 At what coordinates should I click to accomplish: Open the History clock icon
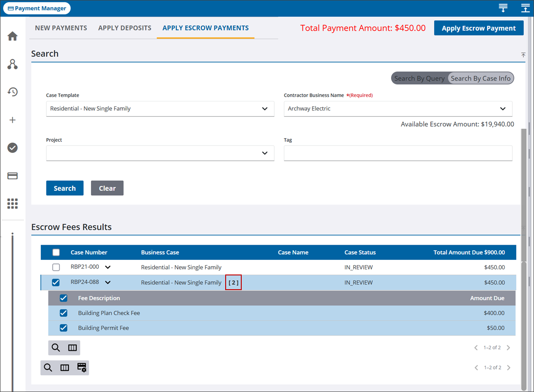(x=12, y=92)
